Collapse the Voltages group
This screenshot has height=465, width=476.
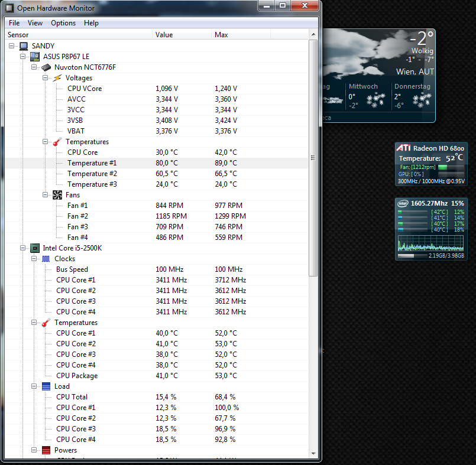coord(45,78)
